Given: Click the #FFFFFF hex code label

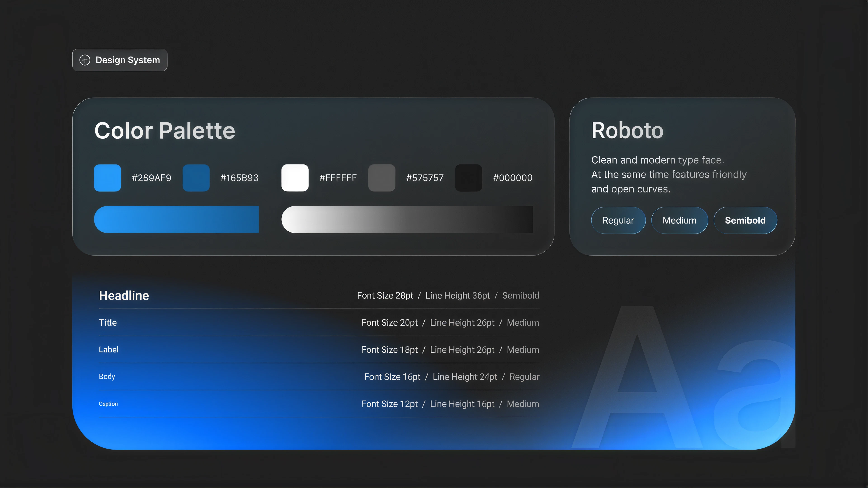Looking at the screenshot, I should click(x=338, y=178).
